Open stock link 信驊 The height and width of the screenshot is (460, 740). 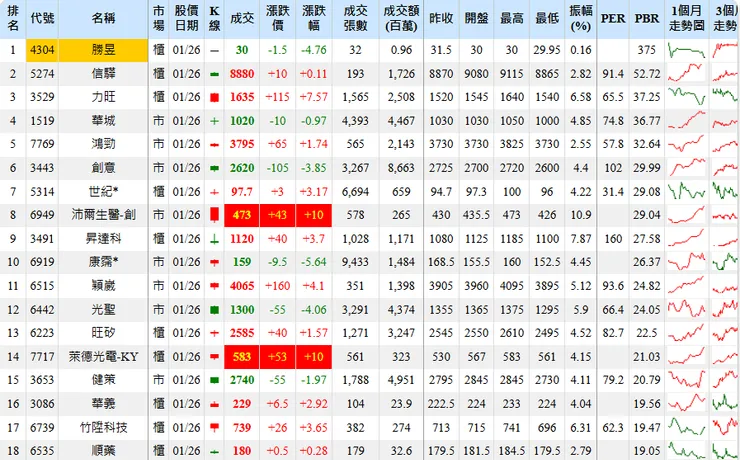coord(103,74)
